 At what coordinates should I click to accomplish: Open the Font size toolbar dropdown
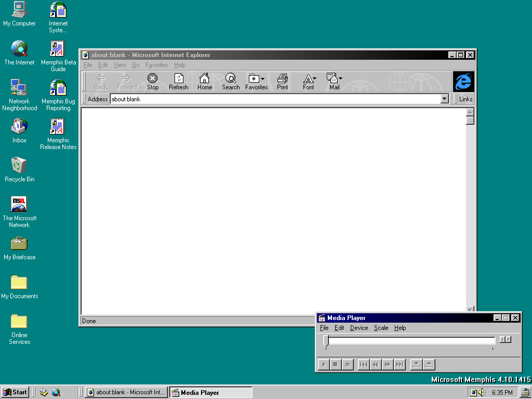[309, 82]
